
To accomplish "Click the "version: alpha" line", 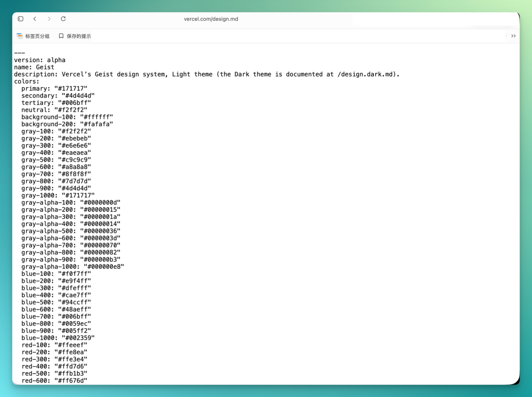I will point(40,60).
